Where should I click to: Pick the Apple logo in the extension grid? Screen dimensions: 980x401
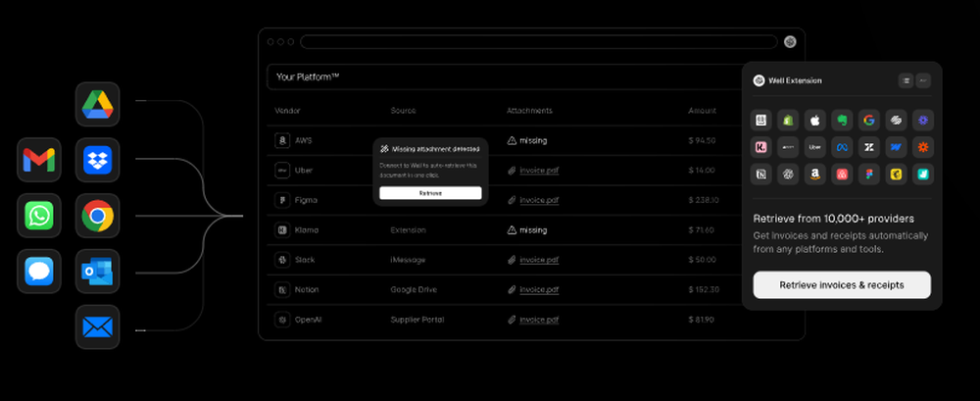pyautogui.click(x=815, y=121)
